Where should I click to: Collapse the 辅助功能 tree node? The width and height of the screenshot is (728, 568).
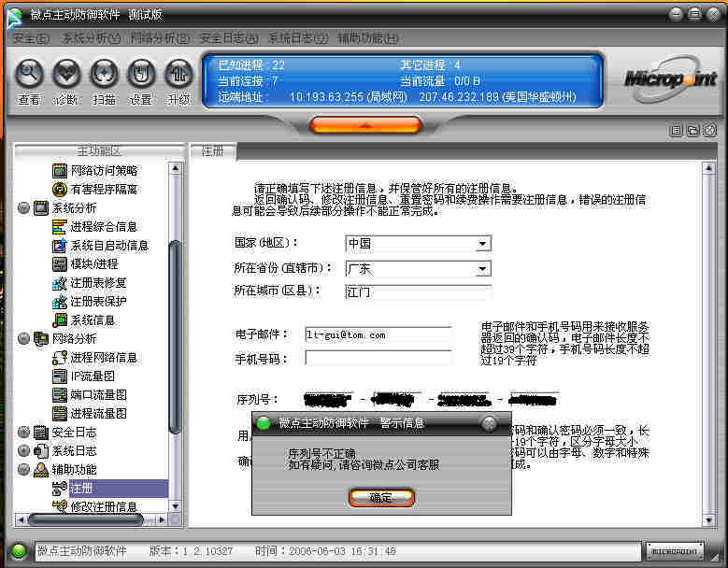click(x=23, y=470)
